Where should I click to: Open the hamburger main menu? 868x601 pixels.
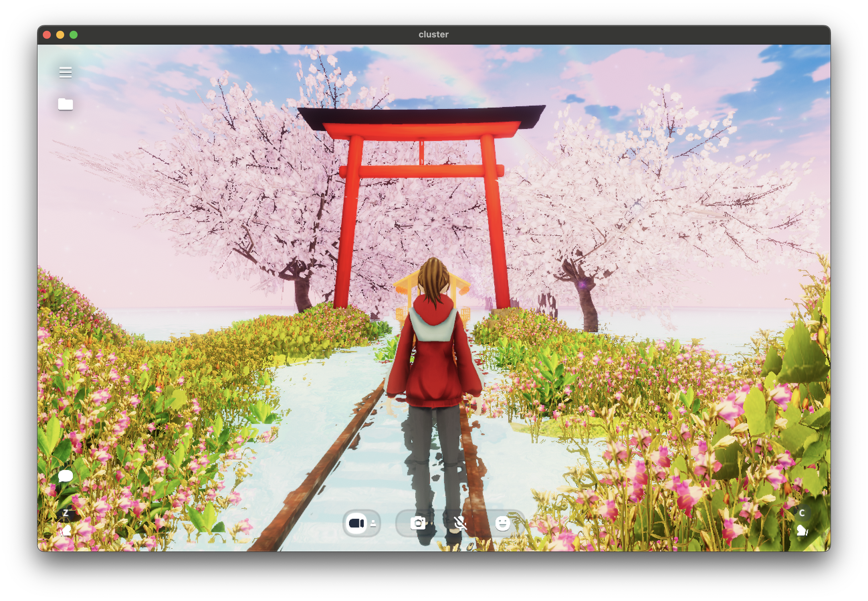[66, 72]
